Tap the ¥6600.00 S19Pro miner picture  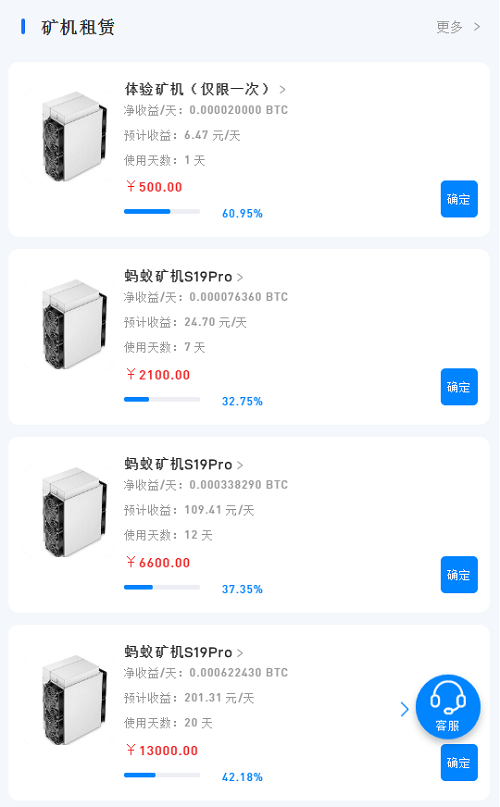(68, 512)
